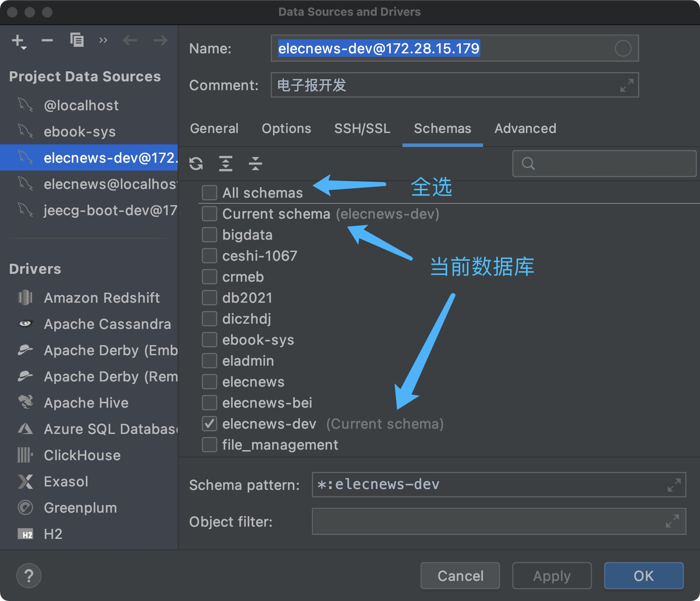Confirm with the OK button

pyautogui.click(x=644, y=576)
